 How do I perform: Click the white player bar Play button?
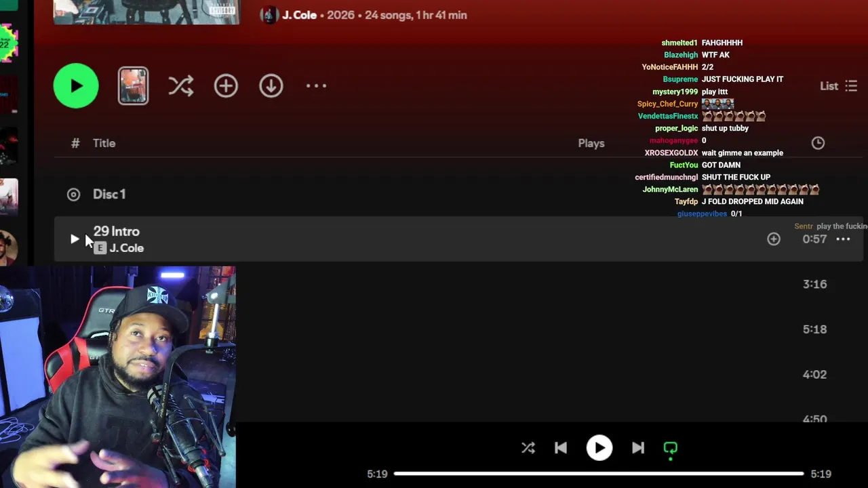(x=599, y=448)
